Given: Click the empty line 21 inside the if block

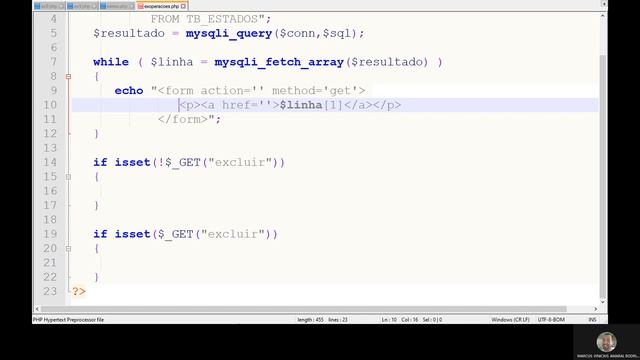Looking at the screenshot, I should (335, 263).
